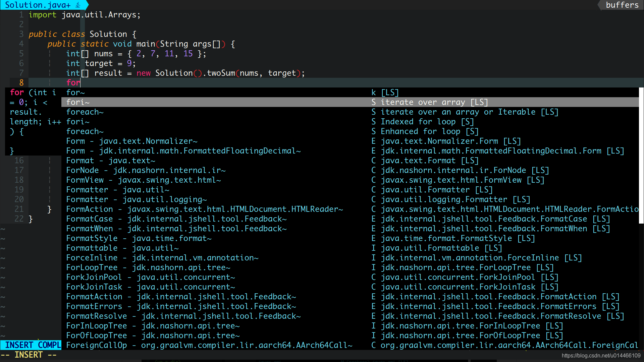This screenshot has width=644, height=362.
Task: Click the COMPL indicator in statusline
Action: (x=50, y=345)
